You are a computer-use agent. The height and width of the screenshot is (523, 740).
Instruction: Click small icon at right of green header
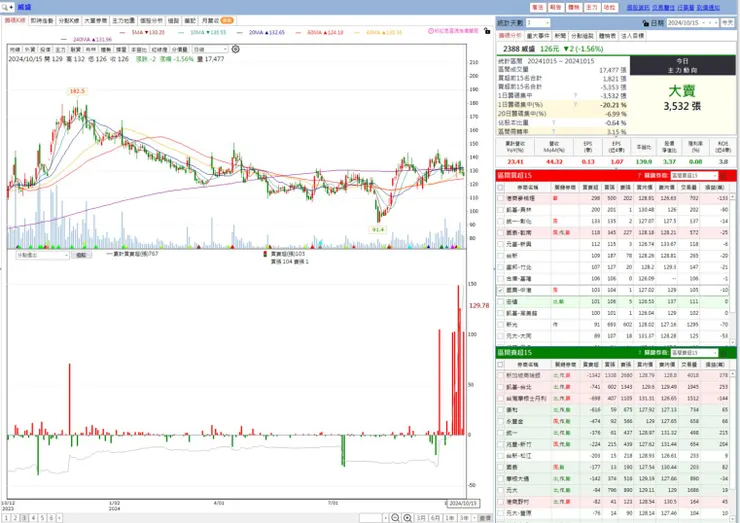(x=723, y=353)
